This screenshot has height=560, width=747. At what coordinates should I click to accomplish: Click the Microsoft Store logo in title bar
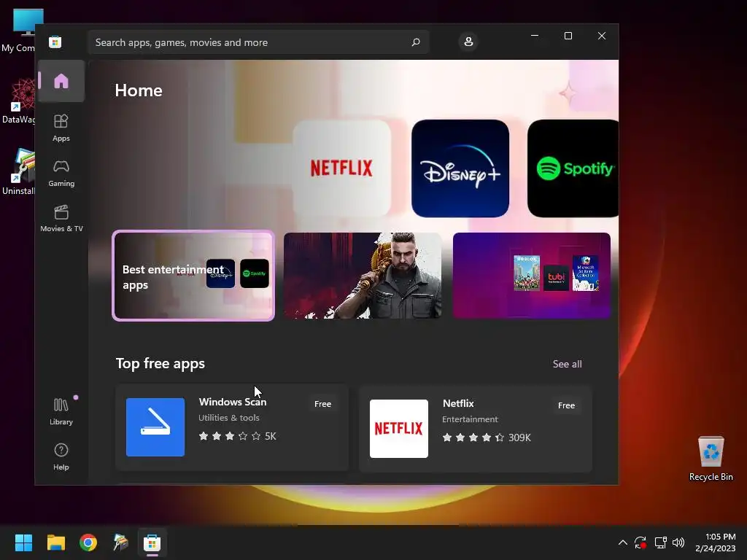click(55, 42)
